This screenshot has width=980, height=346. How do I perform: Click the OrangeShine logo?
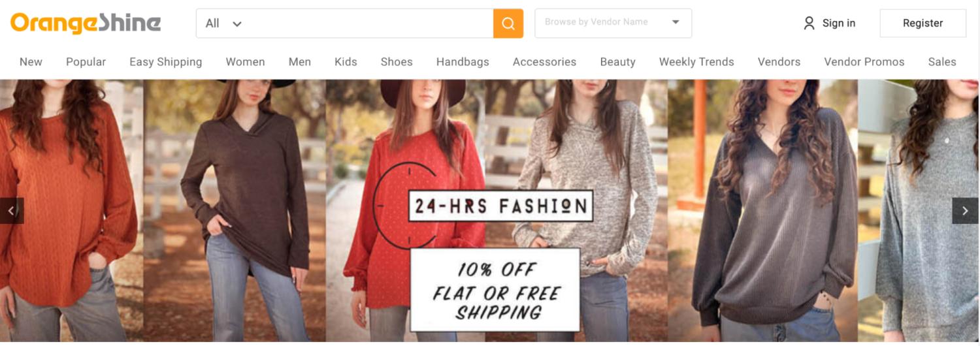(x=86, y=23)
